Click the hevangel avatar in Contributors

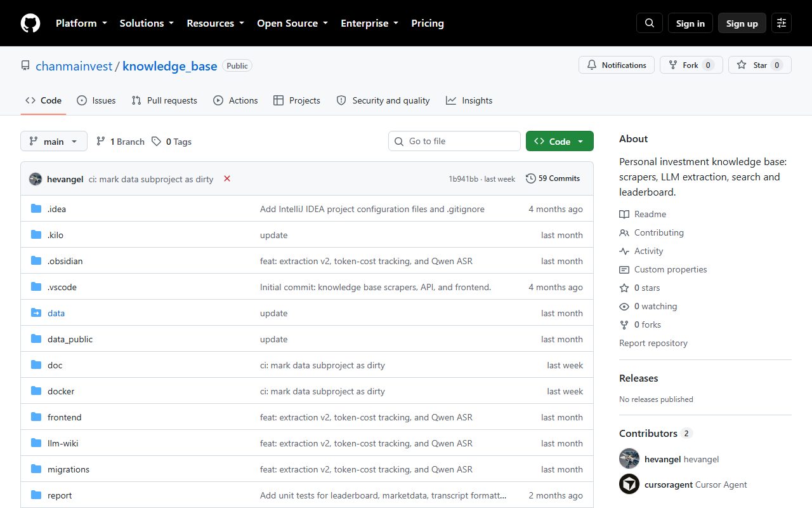click(629, 458)
